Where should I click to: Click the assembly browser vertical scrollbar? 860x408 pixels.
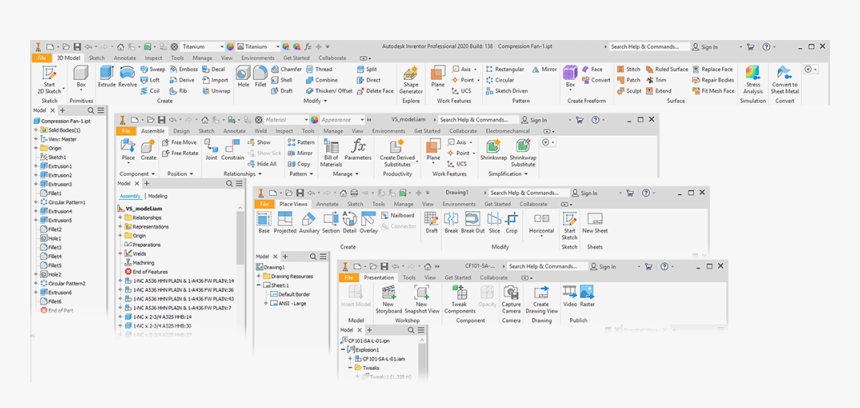(241, 239)
